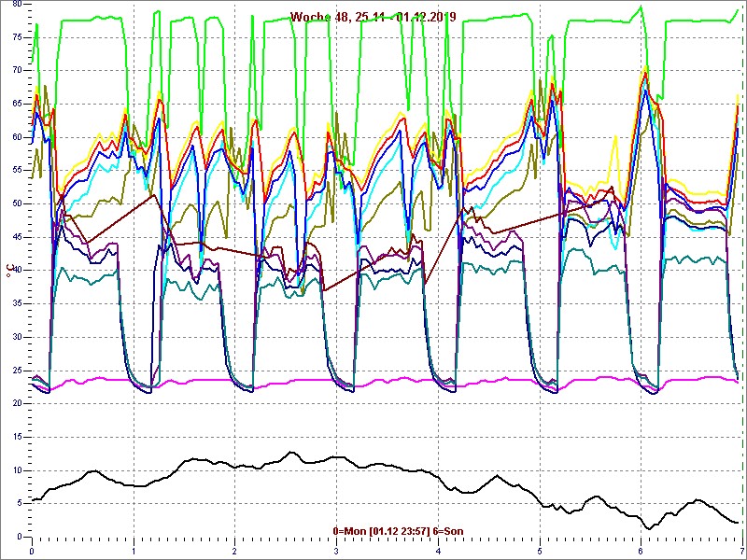This screenshot has width=747, height=560.
Task: Select the y-axis tick label "45"
Action: (17, 237)
